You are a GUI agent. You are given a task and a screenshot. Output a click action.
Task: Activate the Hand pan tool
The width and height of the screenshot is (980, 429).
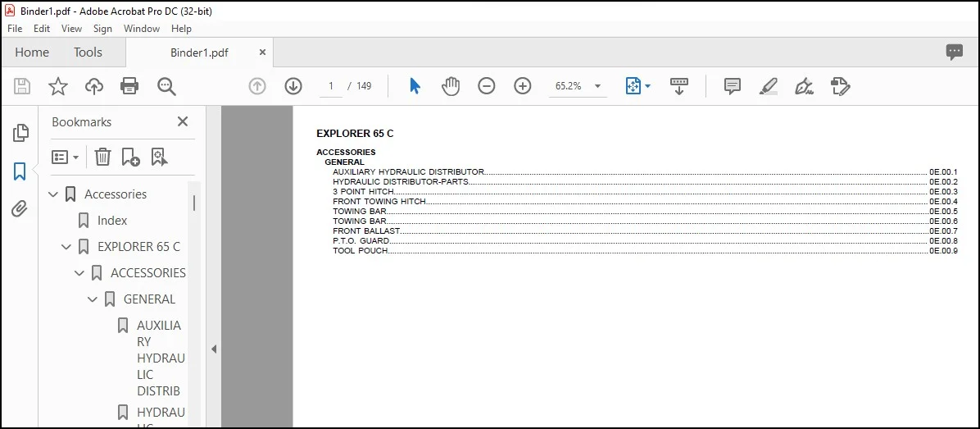(451, 86)
